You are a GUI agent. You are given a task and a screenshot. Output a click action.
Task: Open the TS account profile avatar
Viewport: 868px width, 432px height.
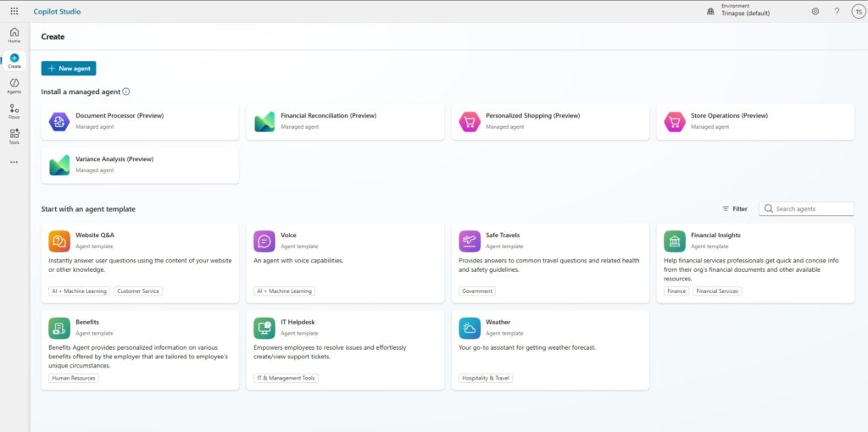(x=857, y=11)
